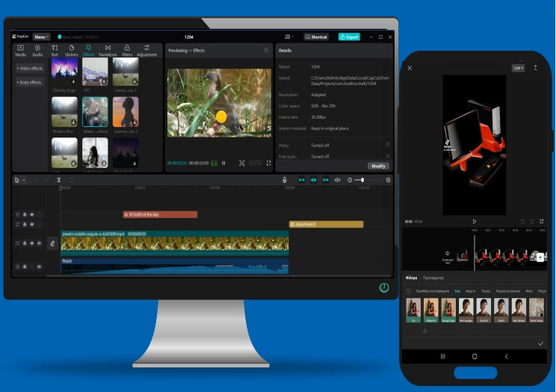Open the Audio tab
Screen dimensions: 556x392
pos(37,51)
